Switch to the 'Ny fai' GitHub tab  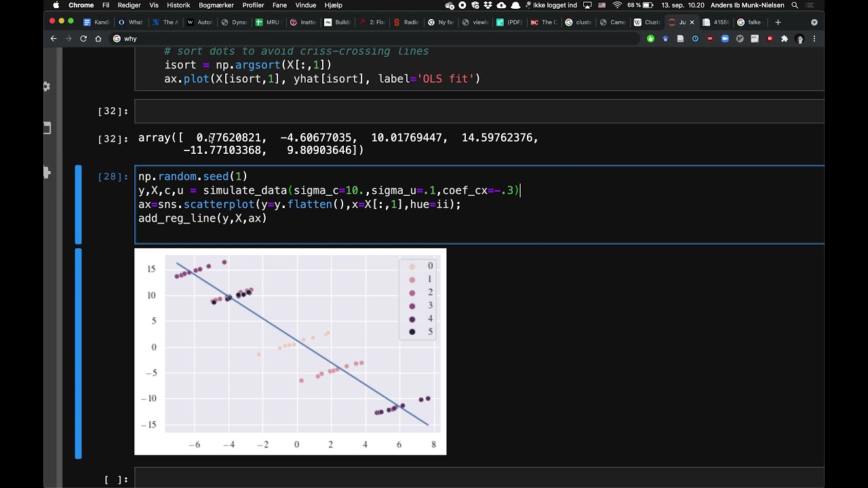[x=441, y=22]
